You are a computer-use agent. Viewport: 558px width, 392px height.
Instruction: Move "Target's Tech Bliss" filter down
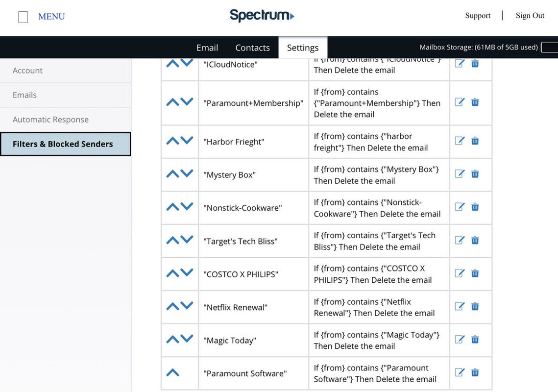click(187, 239)
